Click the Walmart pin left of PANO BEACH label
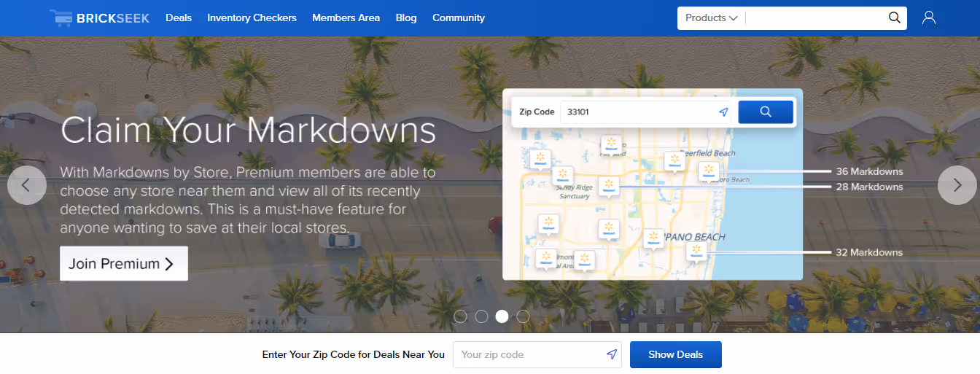This screenshot has height=374, width=980. pos(653,239)
